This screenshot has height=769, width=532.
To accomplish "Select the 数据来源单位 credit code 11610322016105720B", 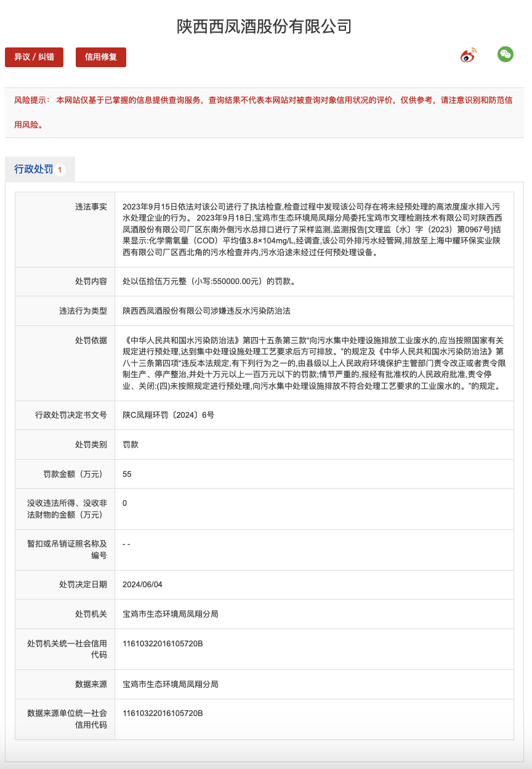I will point(163,714).
